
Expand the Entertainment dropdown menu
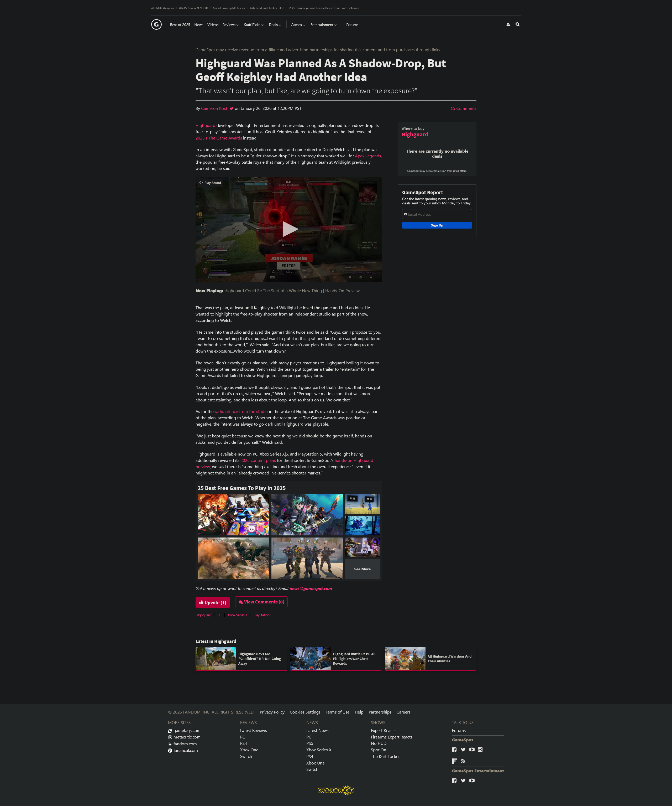click(x=323, y=25)
